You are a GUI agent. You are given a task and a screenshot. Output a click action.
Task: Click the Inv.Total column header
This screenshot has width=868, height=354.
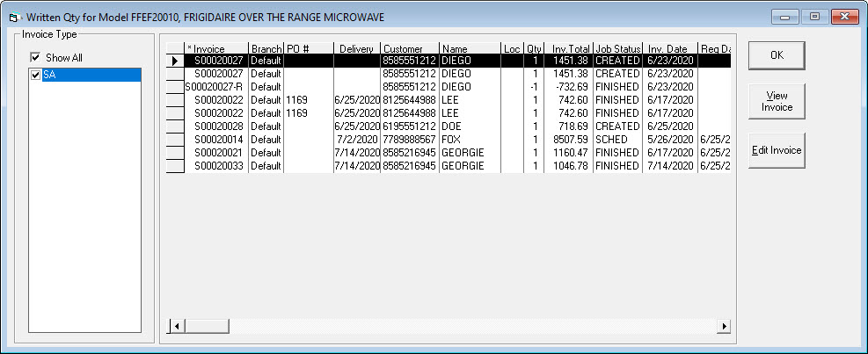pyautogui.click(x=568, y=48)
